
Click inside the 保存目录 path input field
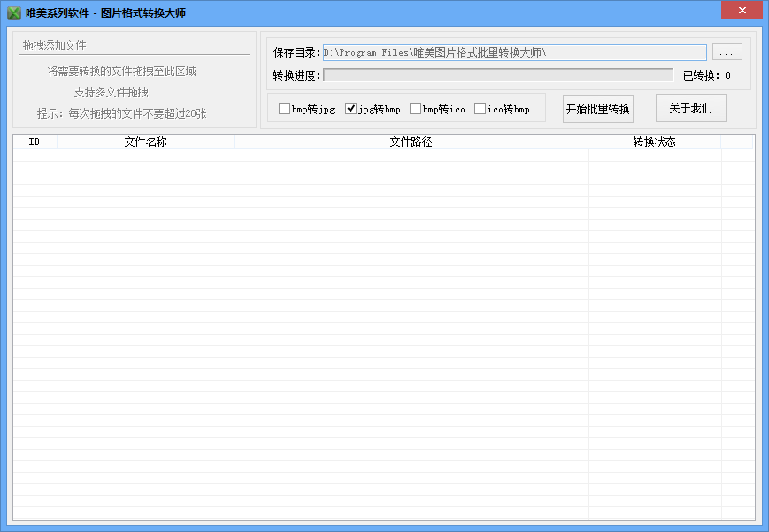[513, 52]
